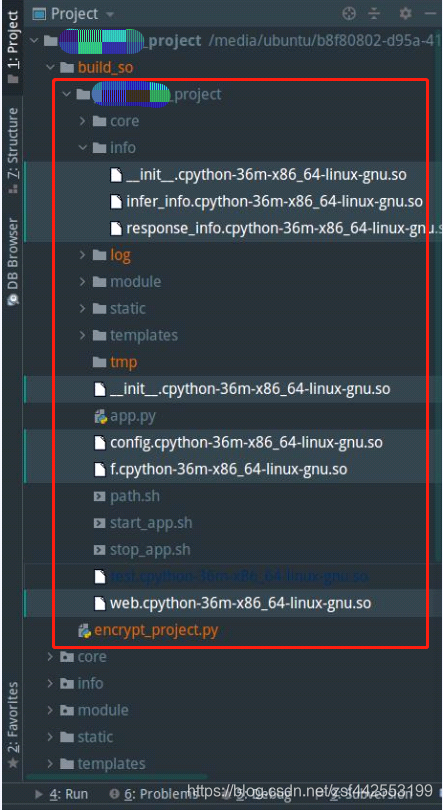Expand the bottom static folder
Viewport: 443px width, 810px height.
[51, 737]
